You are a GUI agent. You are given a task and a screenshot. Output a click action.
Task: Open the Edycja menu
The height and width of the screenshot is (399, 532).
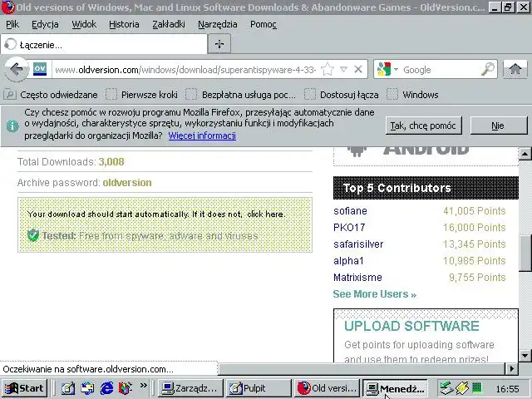click(x=45, y=24)
